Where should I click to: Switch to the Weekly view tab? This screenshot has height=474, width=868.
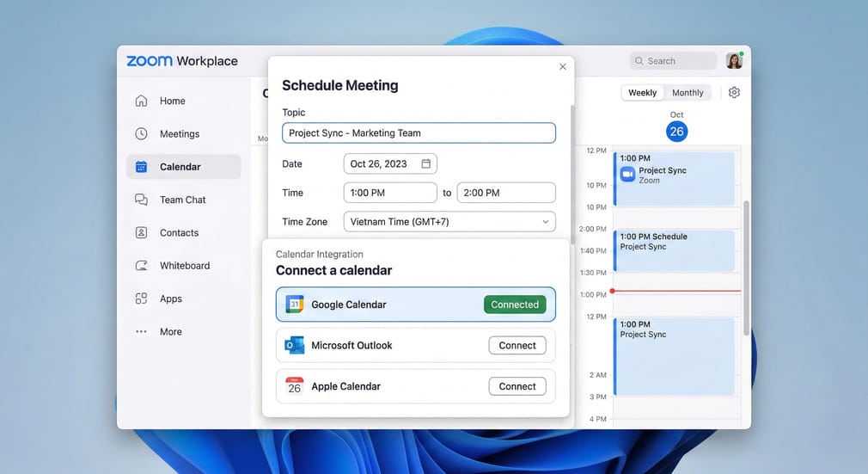click(x=642, y=93)
